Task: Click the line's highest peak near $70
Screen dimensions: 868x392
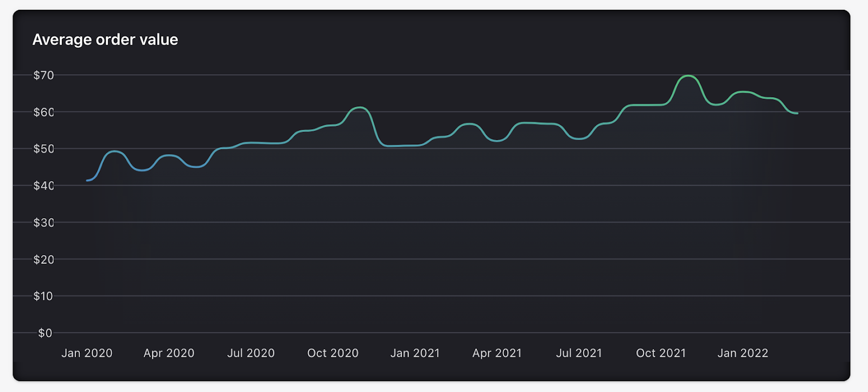Action: 688,76
